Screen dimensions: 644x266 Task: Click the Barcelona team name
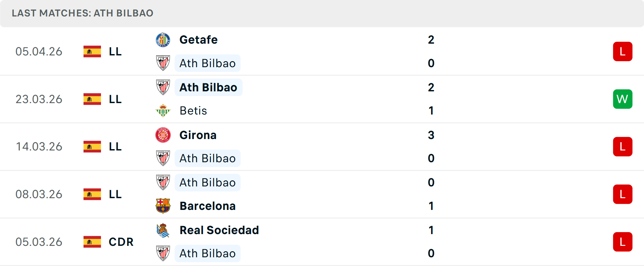pyautogui.click(x=208, y=206)
